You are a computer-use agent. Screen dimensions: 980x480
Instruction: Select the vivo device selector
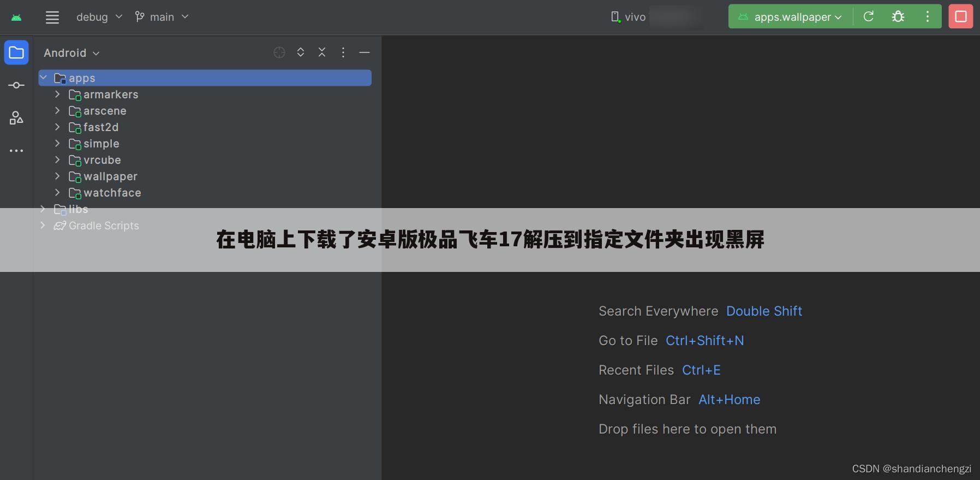click(x=629, y=17)
